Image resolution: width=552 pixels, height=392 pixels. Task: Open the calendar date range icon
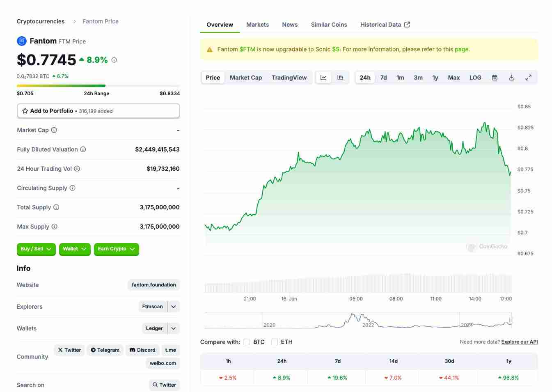(x=495, y=78)
